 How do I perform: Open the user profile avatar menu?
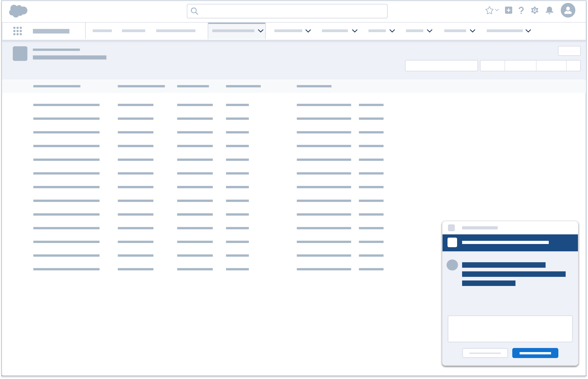point(568,10)
